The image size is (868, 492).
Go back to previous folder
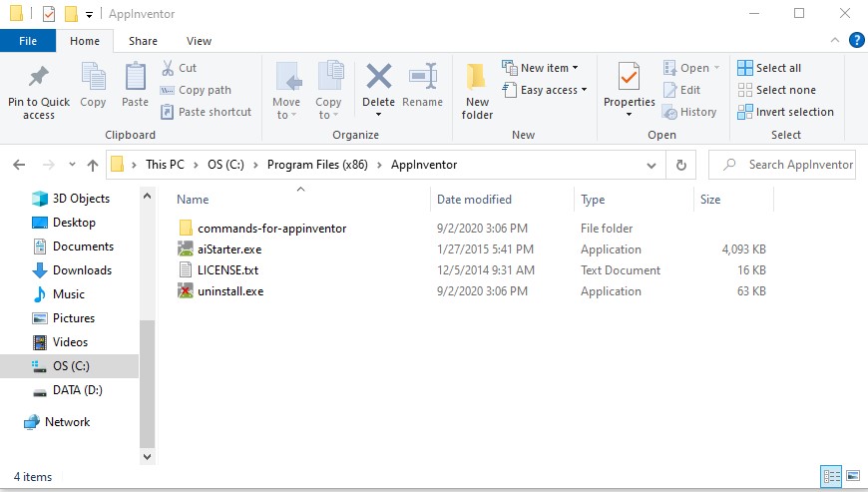19,165
